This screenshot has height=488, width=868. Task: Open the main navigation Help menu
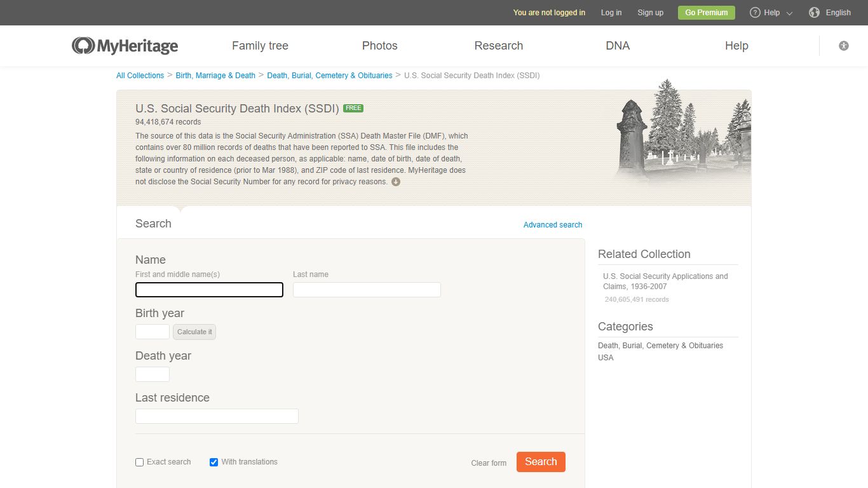click(x=736, y=46)
